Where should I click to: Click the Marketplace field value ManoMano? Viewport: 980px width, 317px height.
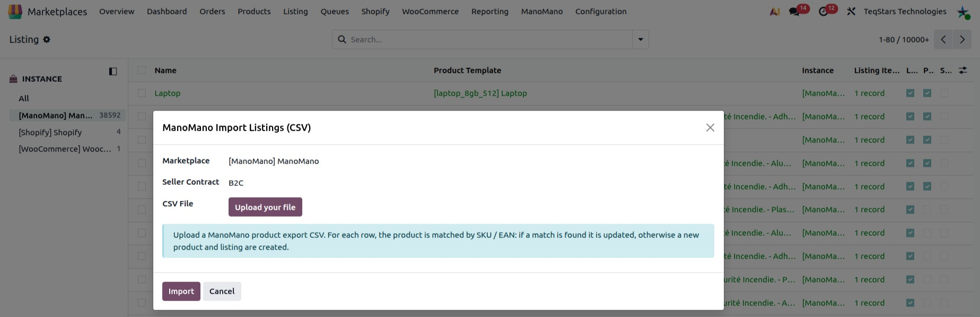click(x=274, y=161)
